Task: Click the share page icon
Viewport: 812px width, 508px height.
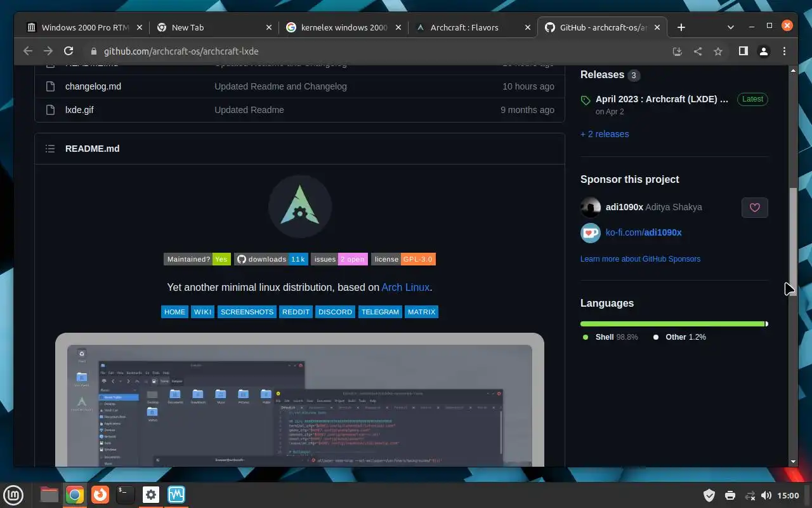Action: click(x=698, y=51)
